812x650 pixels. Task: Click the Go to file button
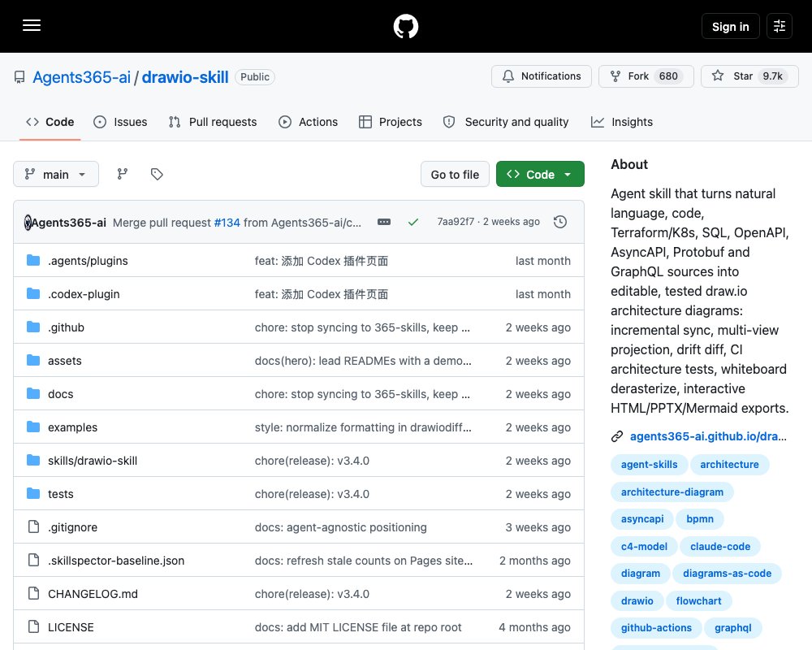tap(455, 174)
